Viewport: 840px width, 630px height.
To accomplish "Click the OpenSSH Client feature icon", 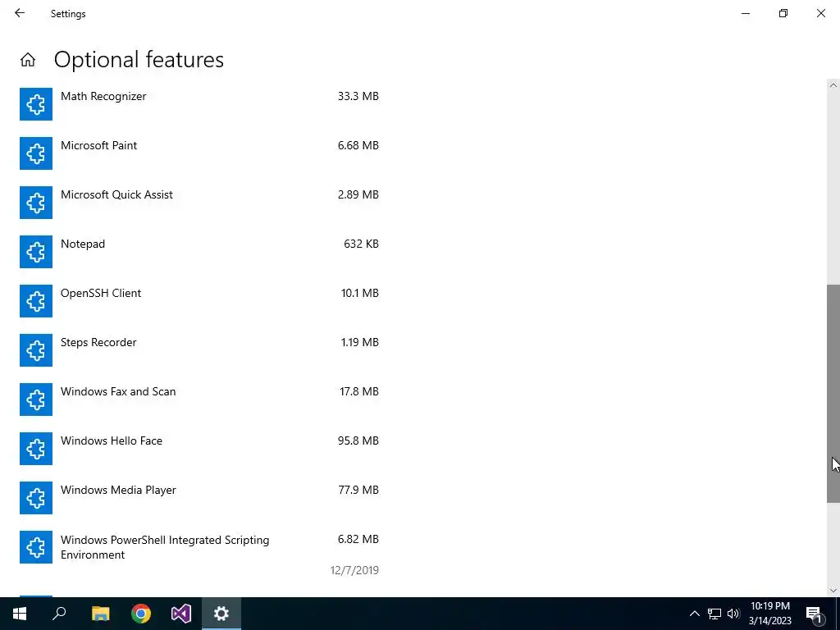I will click(36, 301).
